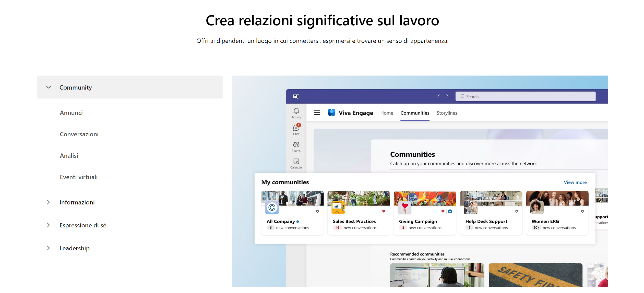This screenshot has width=644, height=293.
Task: Go to the Home tab in Viva Engage
Action: tap(386, 113)
